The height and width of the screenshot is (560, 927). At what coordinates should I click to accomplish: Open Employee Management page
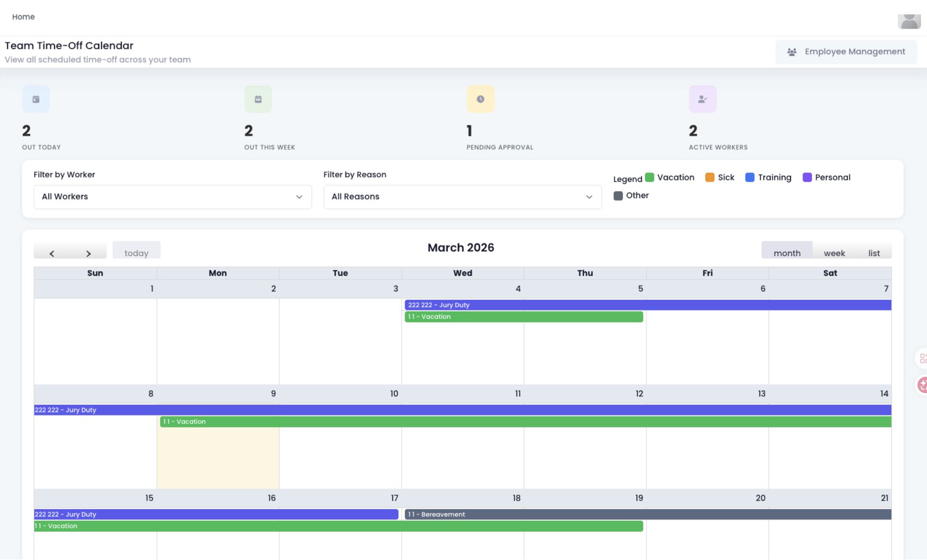[846, 52]
